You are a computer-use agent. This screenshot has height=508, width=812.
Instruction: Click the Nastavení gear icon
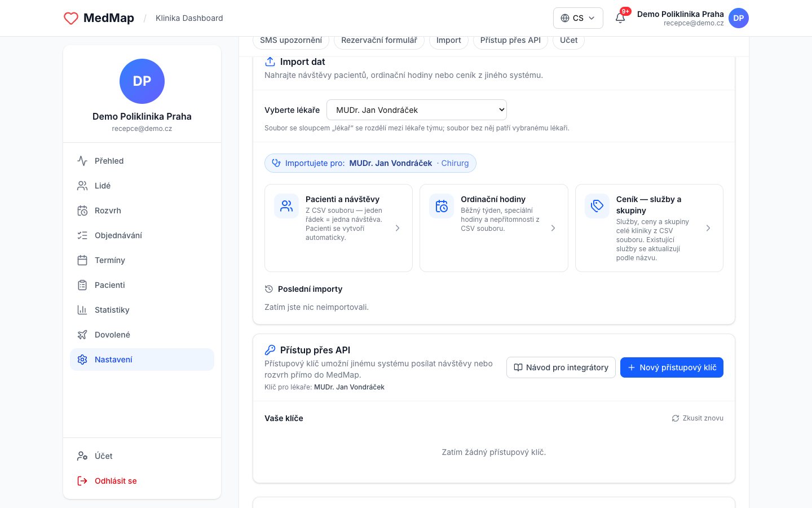click(x=82, y=360)
